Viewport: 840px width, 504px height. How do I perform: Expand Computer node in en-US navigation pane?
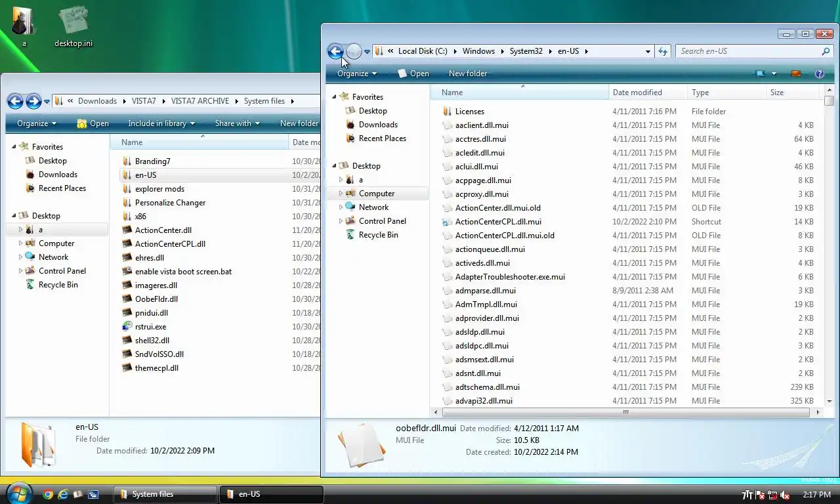tap(341, 194)
